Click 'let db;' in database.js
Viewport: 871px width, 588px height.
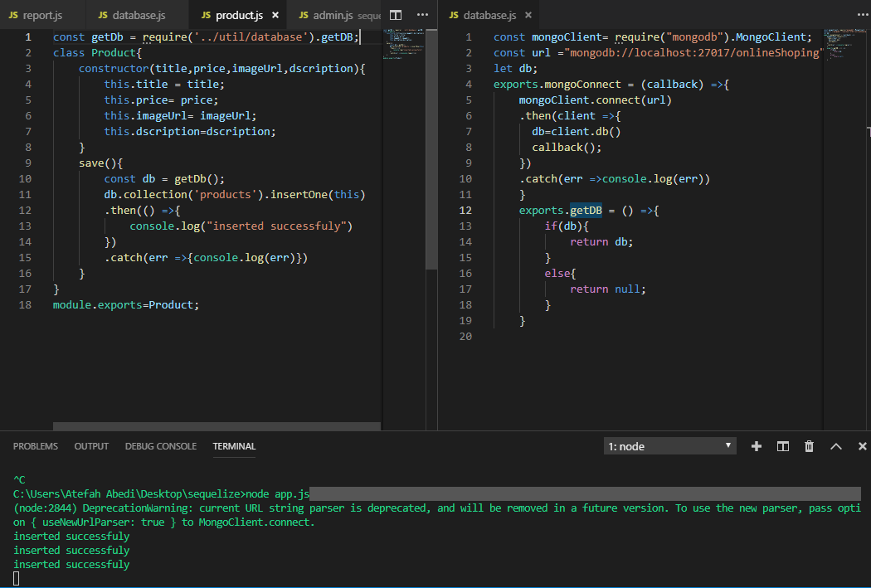515,68
